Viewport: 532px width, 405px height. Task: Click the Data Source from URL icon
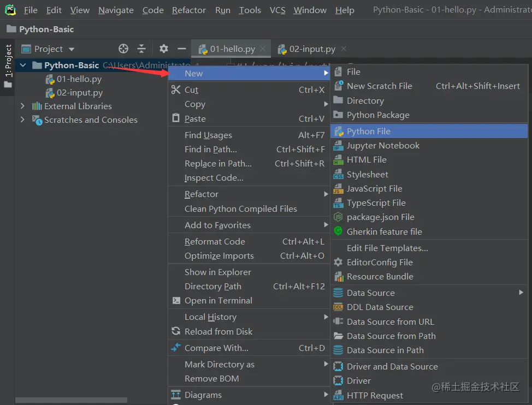tap(338, 321)
